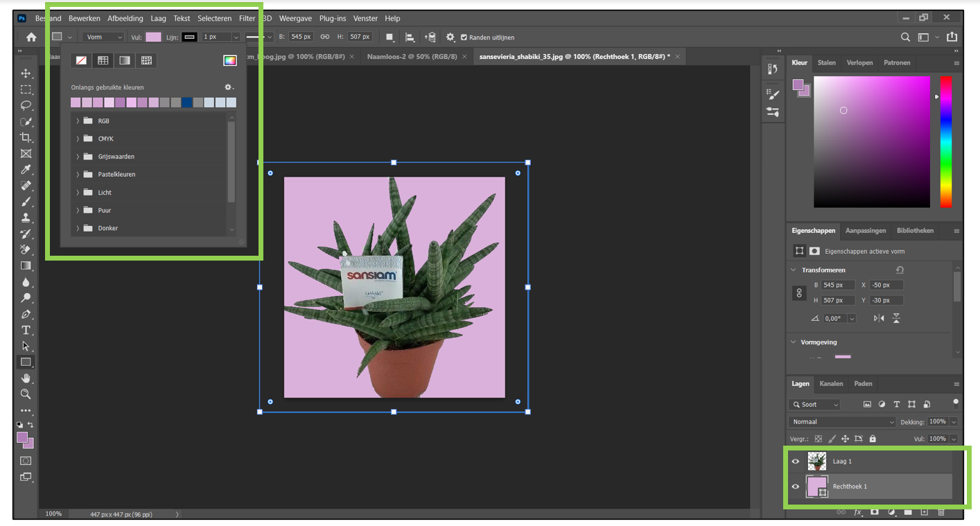Select the Move tool
980x526 pixels.
26,73
